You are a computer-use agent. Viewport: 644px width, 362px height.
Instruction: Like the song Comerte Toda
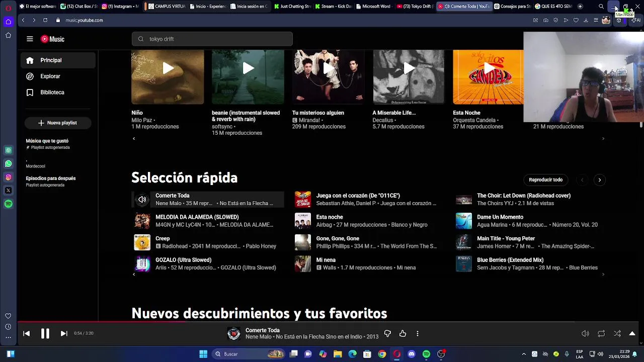point(403,333)
